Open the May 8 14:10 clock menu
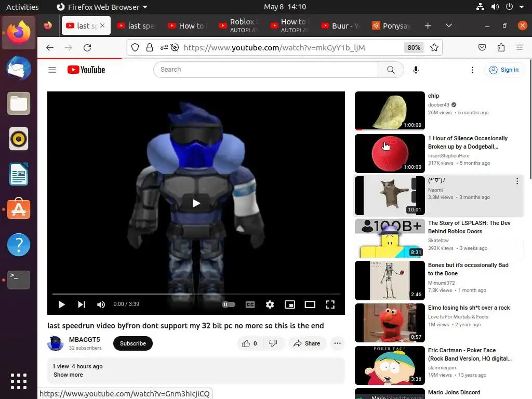 [x=285, y=7]
